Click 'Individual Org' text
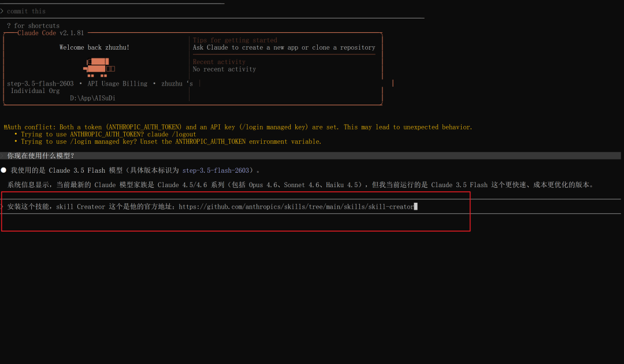The image size is (624, 364). tap(35, 91)
